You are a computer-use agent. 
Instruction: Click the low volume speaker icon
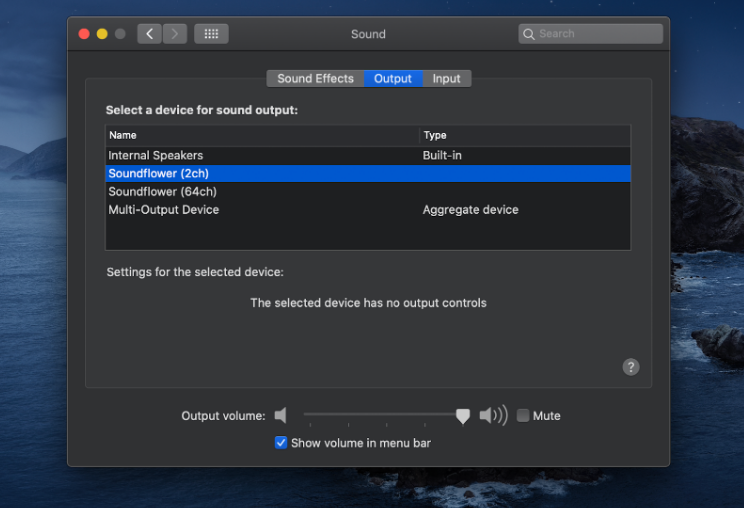click(281, 415)
